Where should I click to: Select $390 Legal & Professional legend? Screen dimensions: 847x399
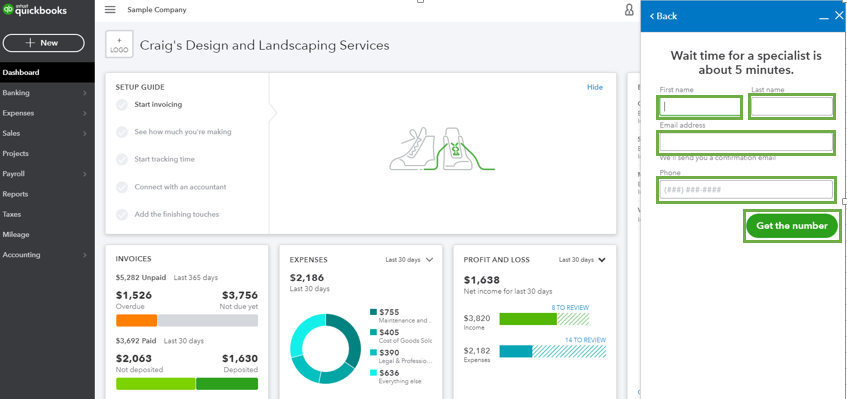point(401,356)
